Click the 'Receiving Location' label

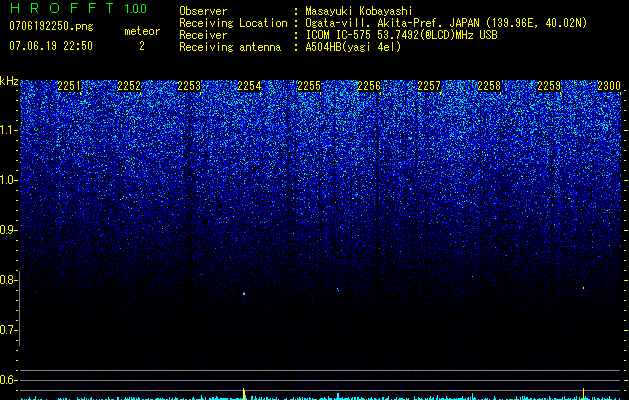(x=233, y=23)
